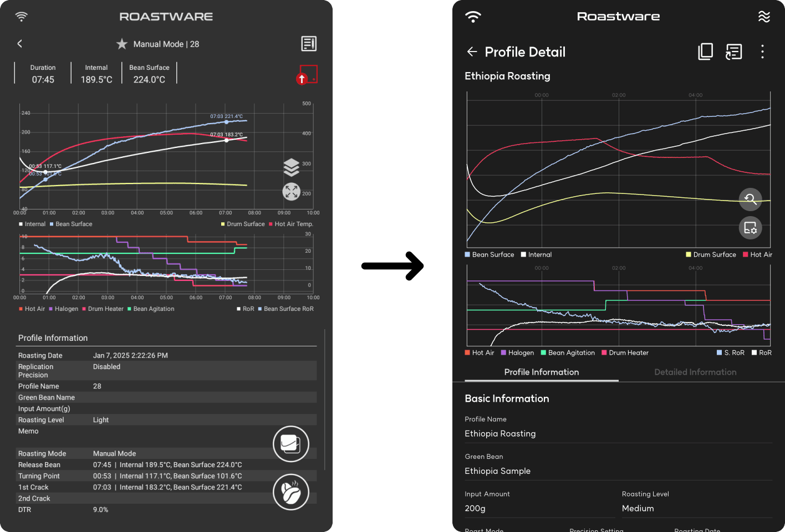This screenshot has width=785, height=532.
Task: Click the Green Bean field Ethiopia Sample
Action: coord(619,471)
